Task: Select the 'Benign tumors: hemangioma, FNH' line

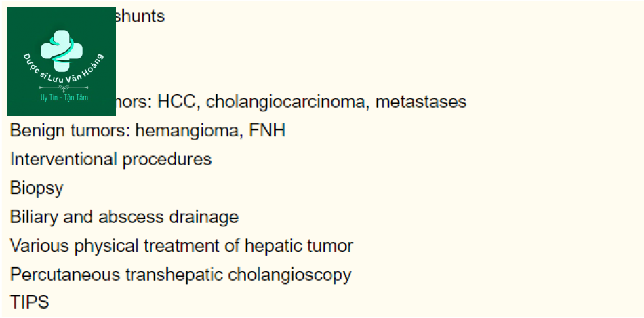Action: [x=148, y=131]
